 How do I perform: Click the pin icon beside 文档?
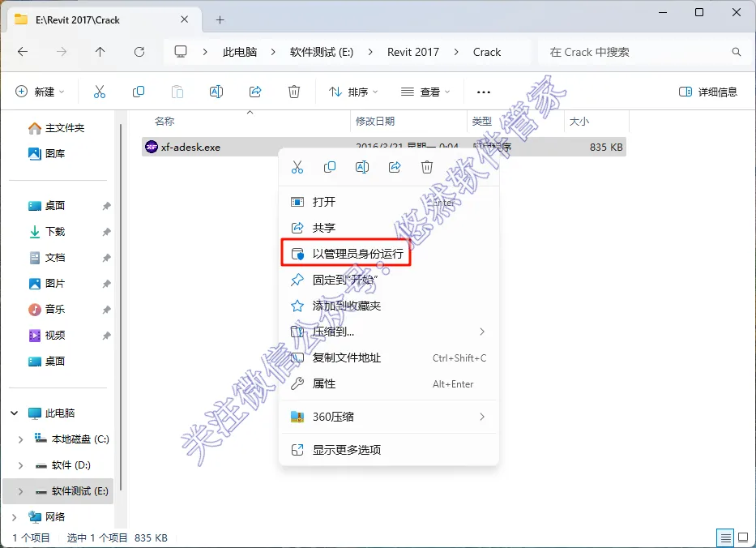tap(107, 258)
